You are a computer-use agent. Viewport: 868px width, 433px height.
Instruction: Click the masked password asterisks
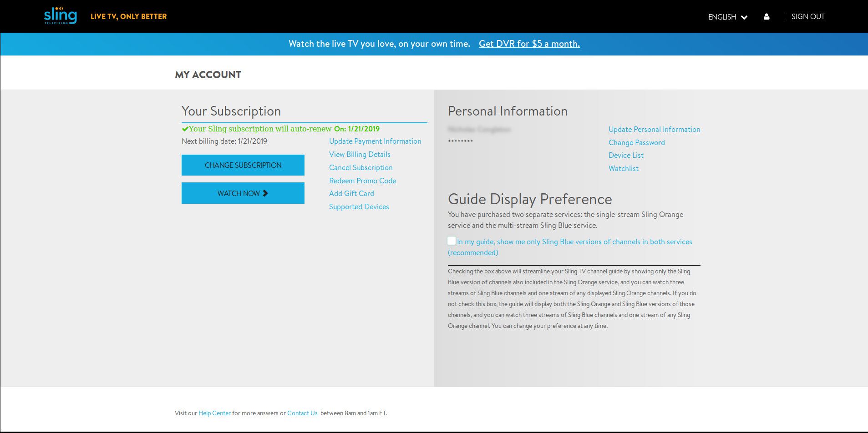coord(460,141)
